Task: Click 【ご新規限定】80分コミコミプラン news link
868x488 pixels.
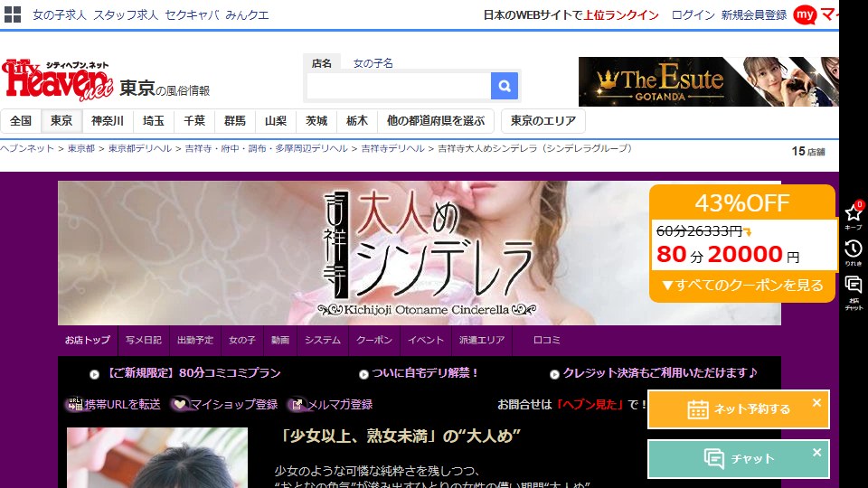Action: (193, 373)
